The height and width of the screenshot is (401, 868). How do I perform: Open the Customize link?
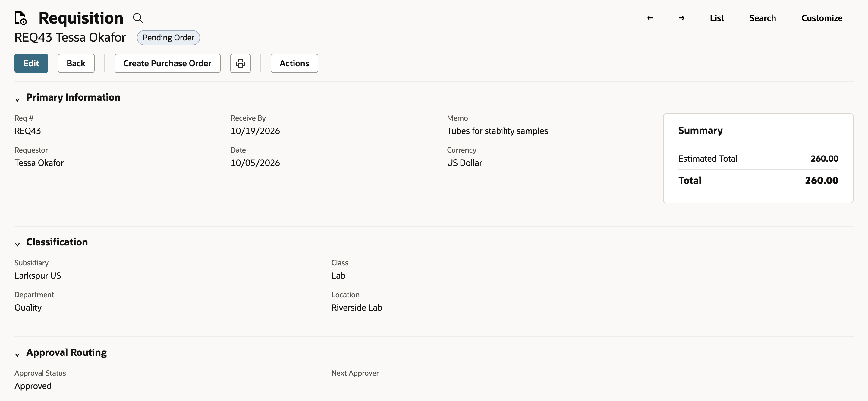(822, 18)
